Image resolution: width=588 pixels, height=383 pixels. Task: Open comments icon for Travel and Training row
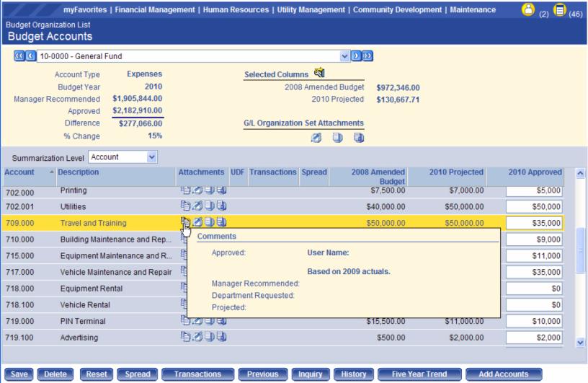click(185, 223)
